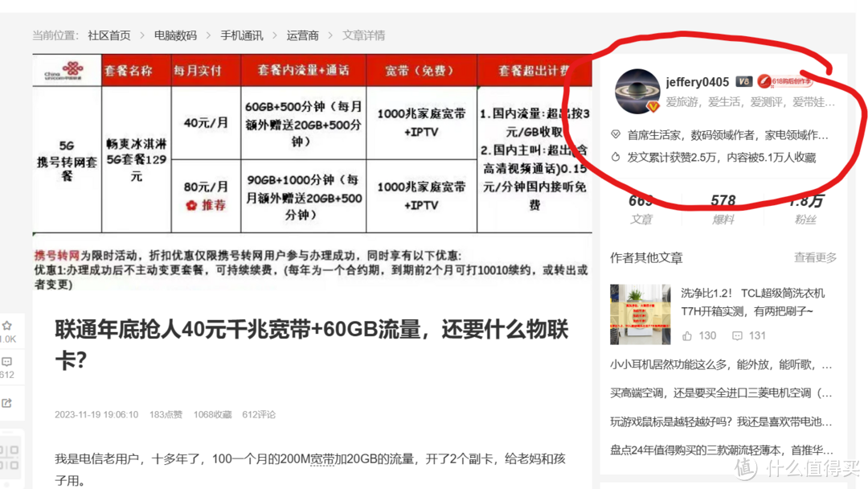868x489 pixels.
Task: Click the share icon in left sidebar
Action: [x=6, y=403]
